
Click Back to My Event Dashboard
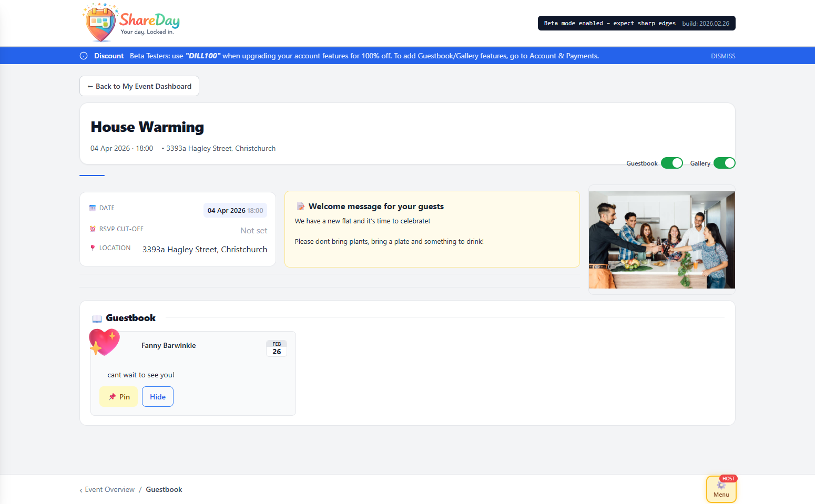139,86
